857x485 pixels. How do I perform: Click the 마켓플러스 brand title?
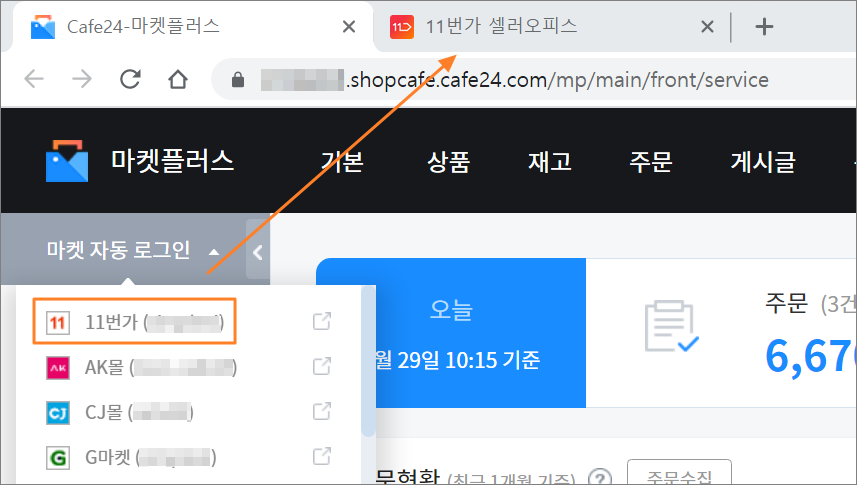click(172, 161)
